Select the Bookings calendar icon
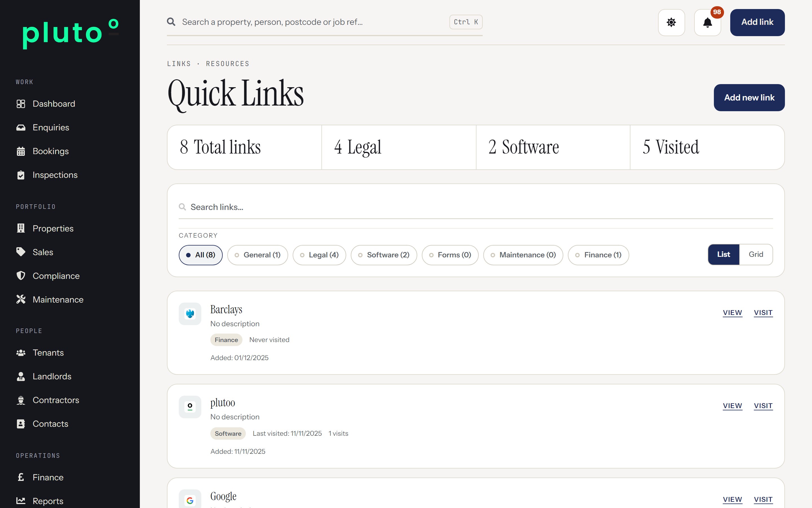 [x=21, y=151]
